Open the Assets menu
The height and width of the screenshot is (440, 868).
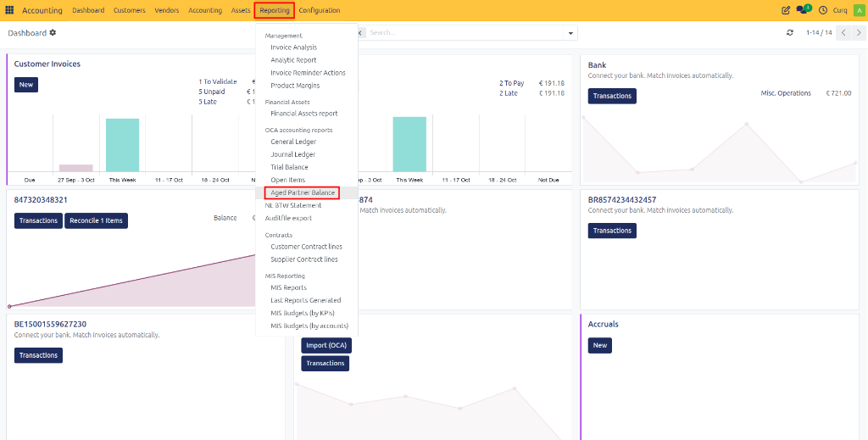point(241,10)
